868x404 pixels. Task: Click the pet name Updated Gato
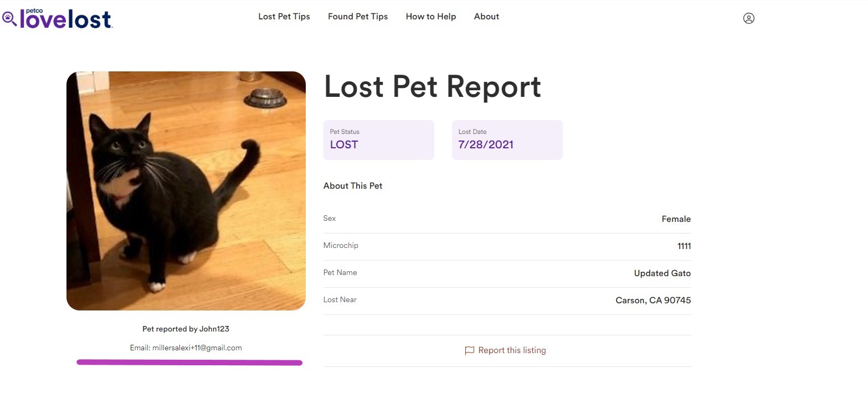click(x=662, y=273)
